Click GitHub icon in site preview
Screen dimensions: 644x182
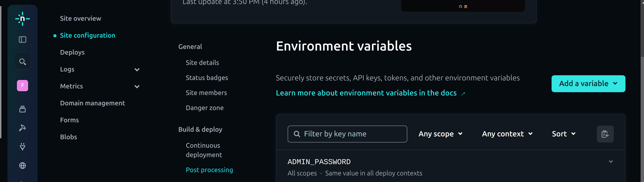click(460, 7)
